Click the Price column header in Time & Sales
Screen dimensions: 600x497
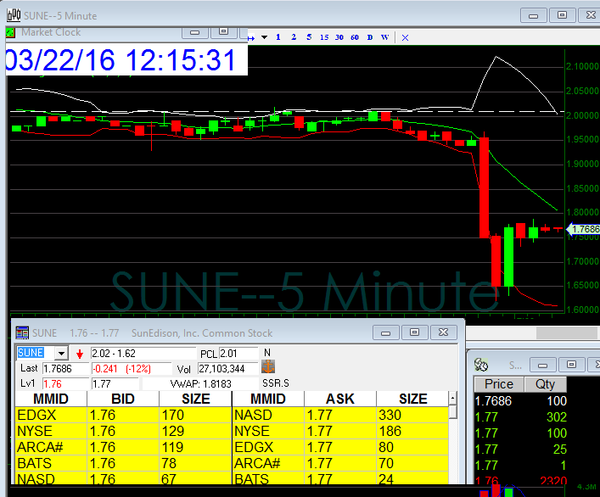click(499, 384)
